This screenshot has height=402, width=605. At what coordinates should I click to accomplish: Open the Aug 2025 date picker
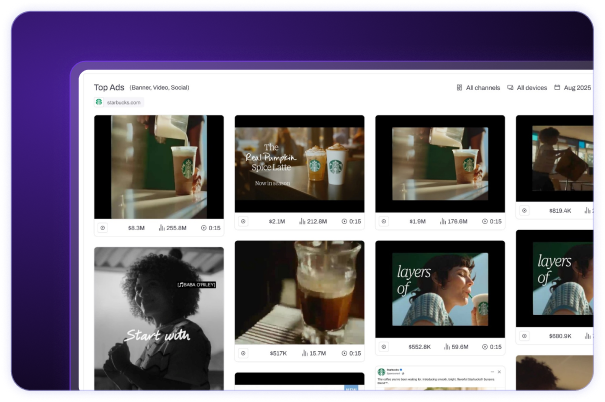(577, 88)
